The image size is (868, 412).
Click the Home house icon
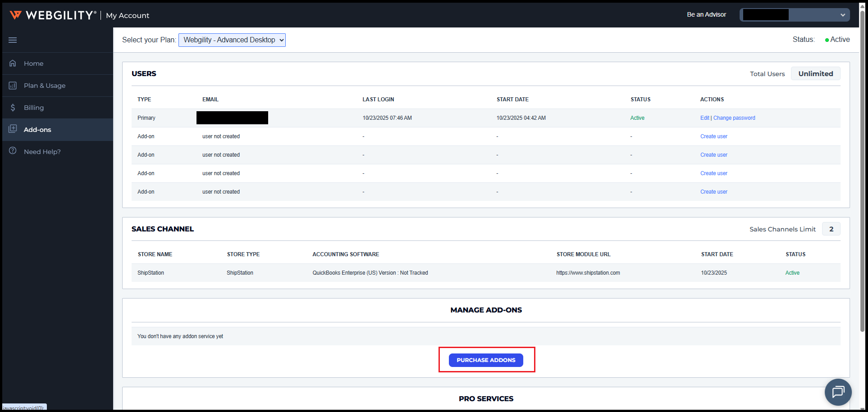click(13, 63)
